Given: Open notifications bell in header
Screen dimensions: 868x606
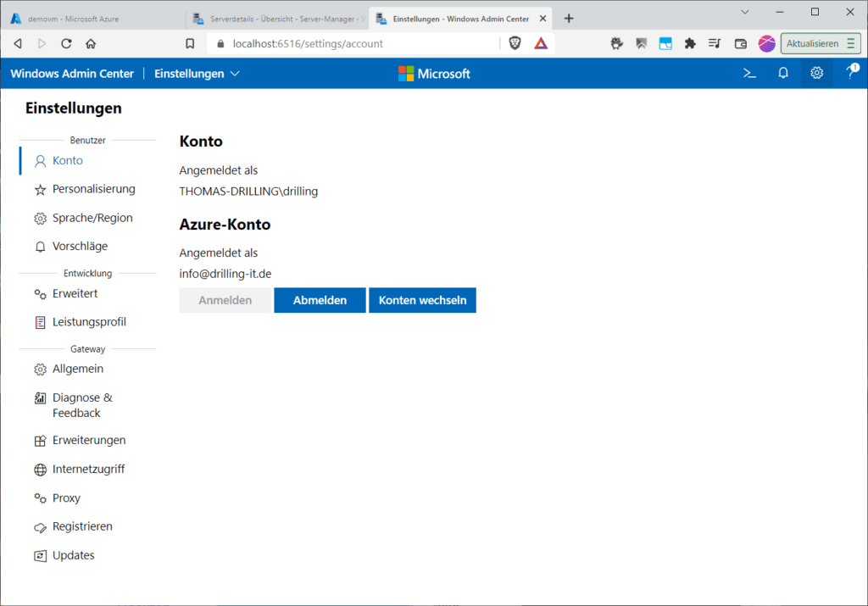Looking at the screenshot, I should pos(782,73).
